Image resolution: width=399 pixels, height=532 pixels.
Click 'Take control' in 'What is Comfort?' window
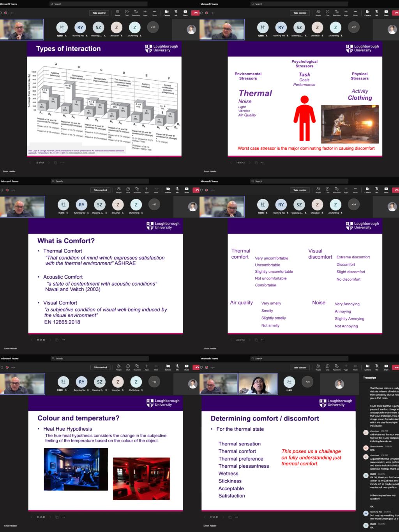[x=101, y=190]
